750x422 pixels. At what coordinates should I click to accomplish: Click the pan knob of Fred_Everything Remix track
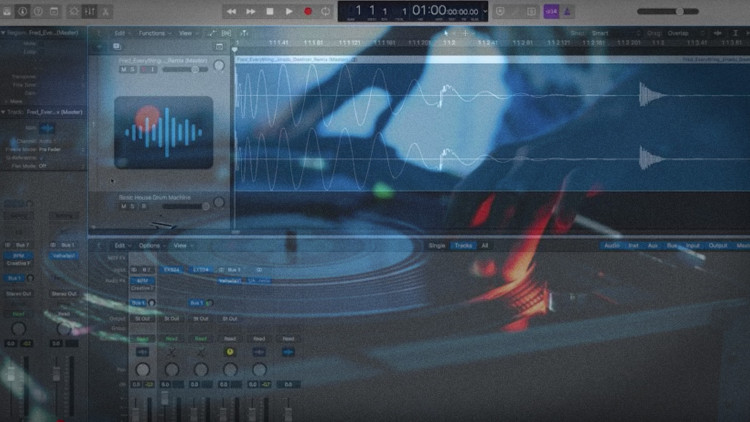coord(219,66)
